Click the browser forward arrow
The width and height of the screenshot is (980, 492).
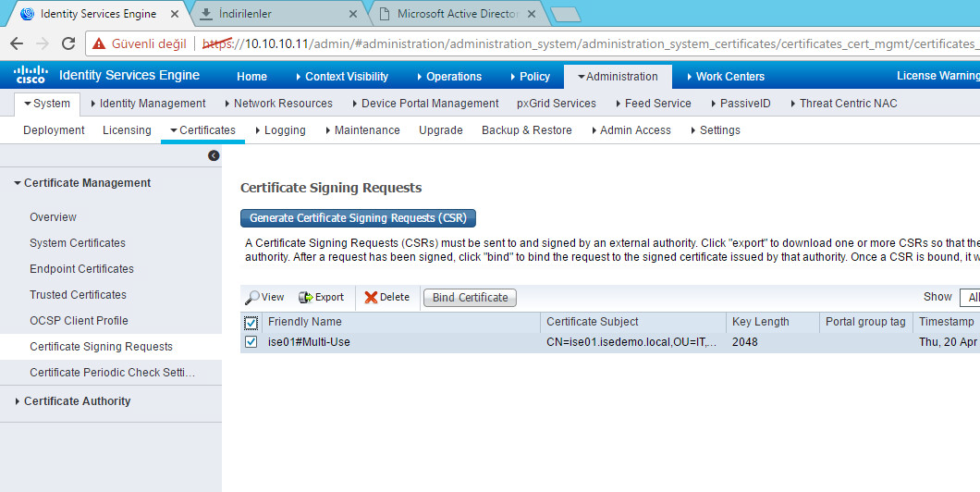43,43
